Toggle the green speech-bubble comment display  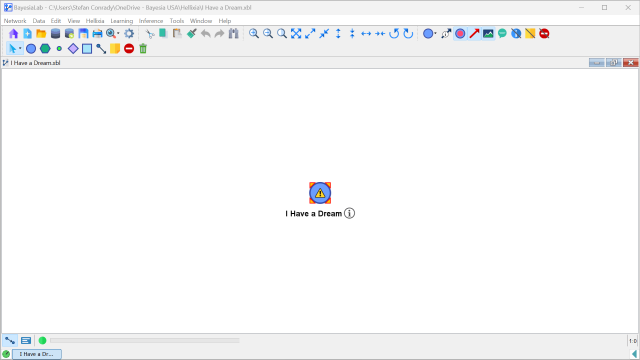502,33
